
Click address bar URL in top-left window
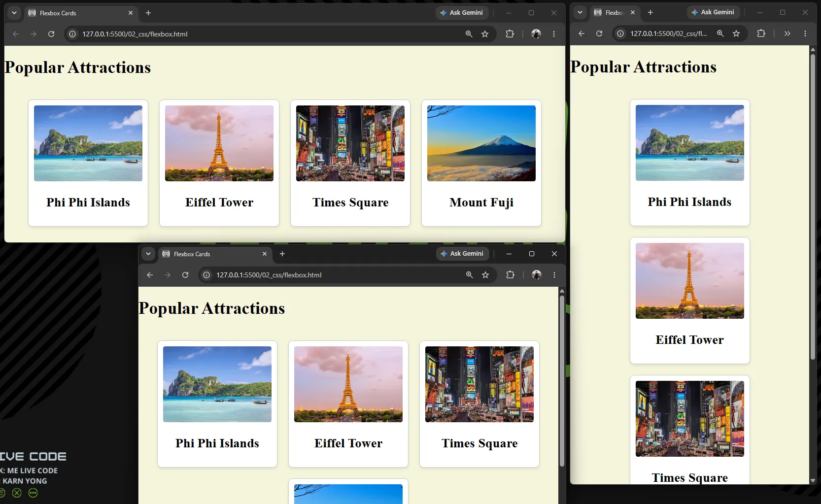[135, 34]
